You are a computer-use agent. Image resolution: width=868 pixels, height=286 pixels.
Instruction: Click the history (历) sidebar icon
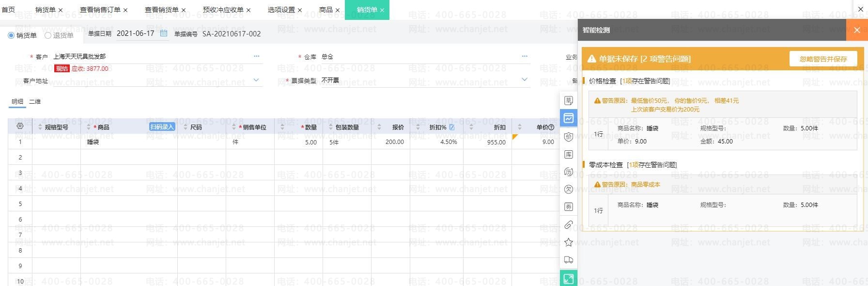coord(569,172)
